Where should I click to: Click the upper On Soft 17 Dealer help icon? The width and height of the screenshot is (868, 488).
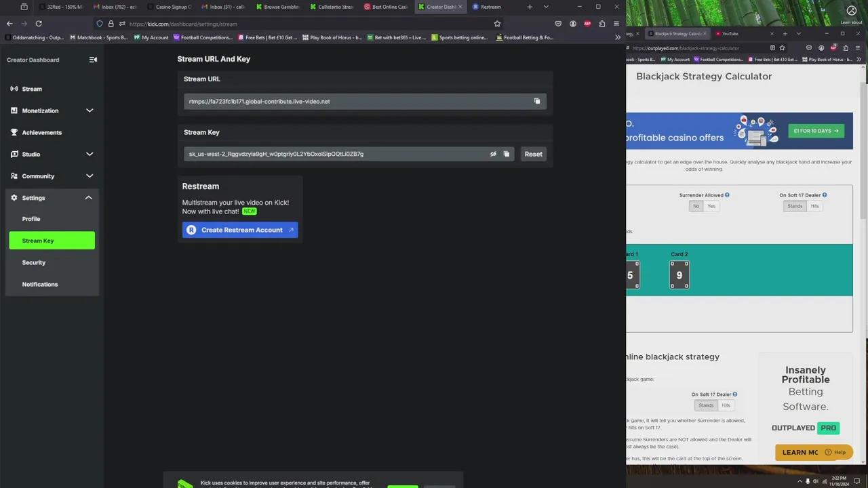pos(825,195)
